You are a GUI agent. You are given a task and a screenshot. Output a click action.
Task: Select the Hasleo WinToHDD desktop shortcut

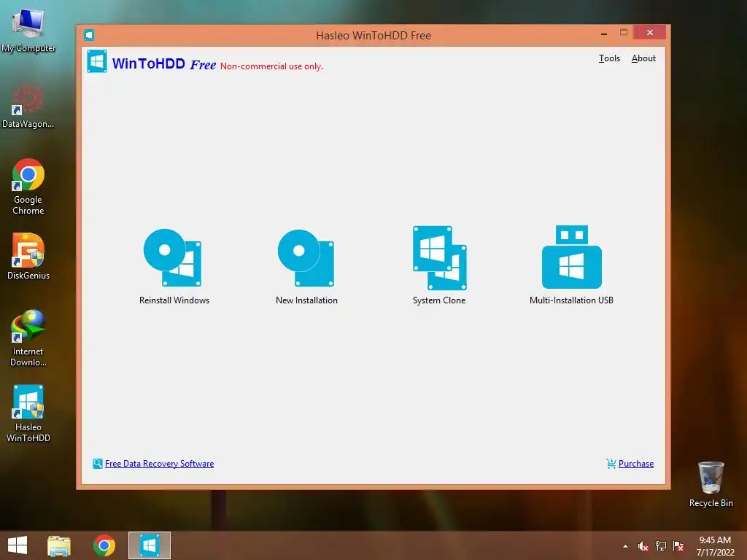(x=28, y=414)
